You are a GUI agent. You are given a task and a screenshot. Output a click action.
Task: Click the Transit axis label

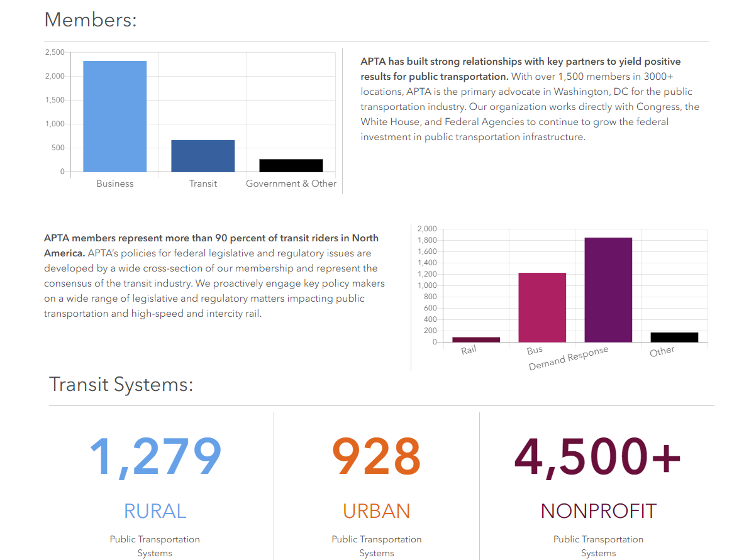click(x=203, y=184)
